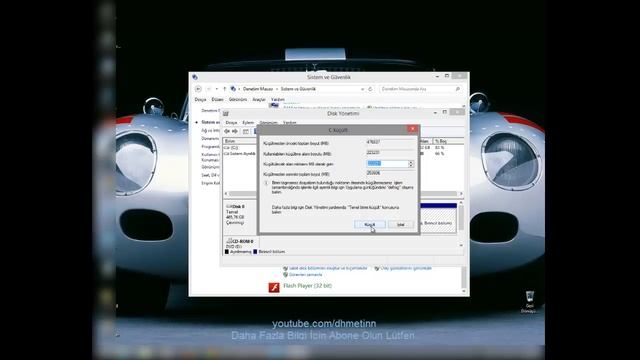Select the (C:) volume row
Viewport: 640px width, 360px height.
coord(240,147)
